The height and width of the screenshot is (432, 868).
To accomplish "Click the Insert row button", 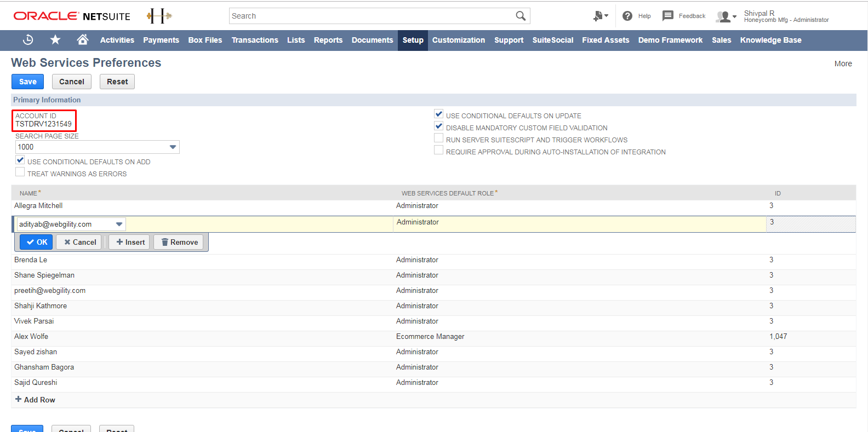I will 129,242.
